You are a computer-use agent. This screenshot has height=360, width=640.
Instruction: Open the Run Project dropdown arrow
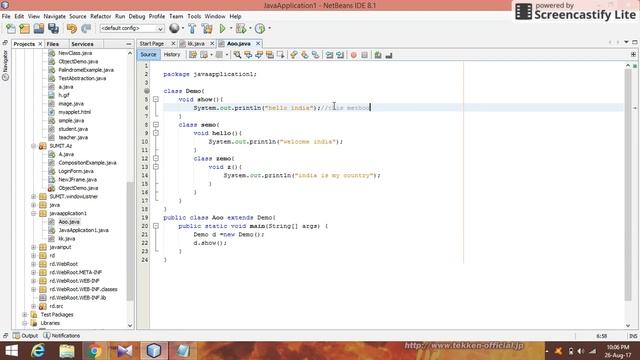coord(231,29)
